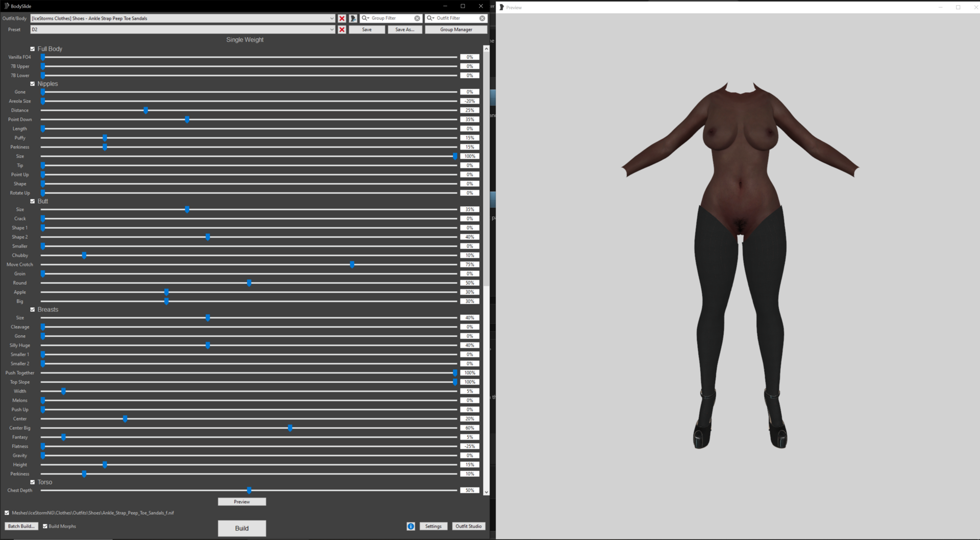
Task: Click the Breasts Flatness value box
Action: 470,446
